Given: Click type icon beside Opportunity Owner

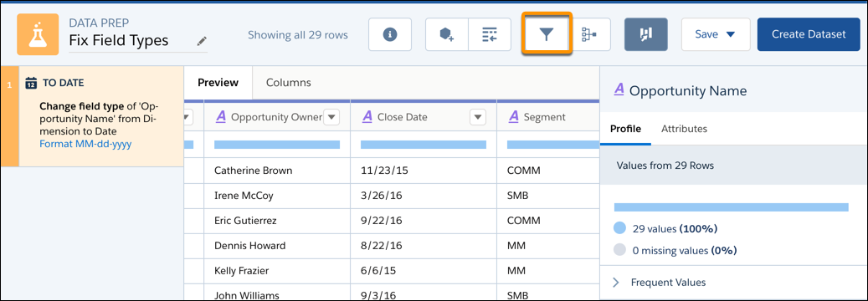Looking at the screenshot, I should click(221, 117).
